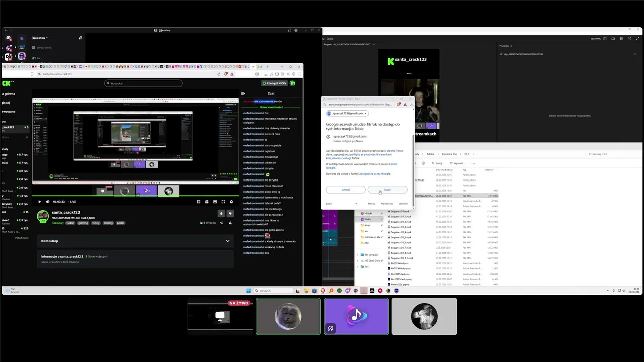Click LIVE indicator in Kick player
The height and width of the screenshot is (362, 644).
71,202
